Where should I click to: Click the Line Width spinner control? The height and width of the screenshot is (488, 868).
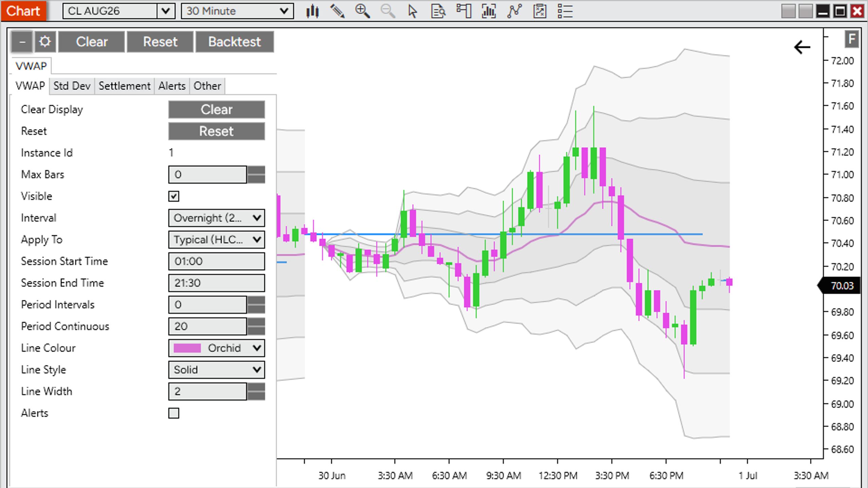pos(256,391)
